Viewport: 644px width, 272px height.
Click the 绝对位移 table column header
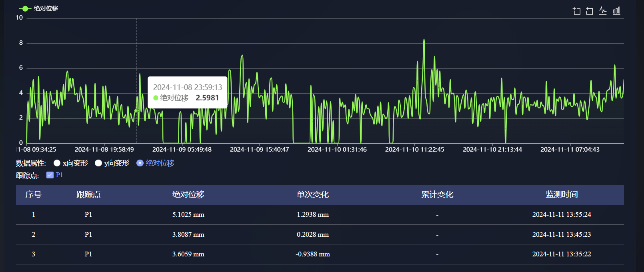click(x=188, y=195)
